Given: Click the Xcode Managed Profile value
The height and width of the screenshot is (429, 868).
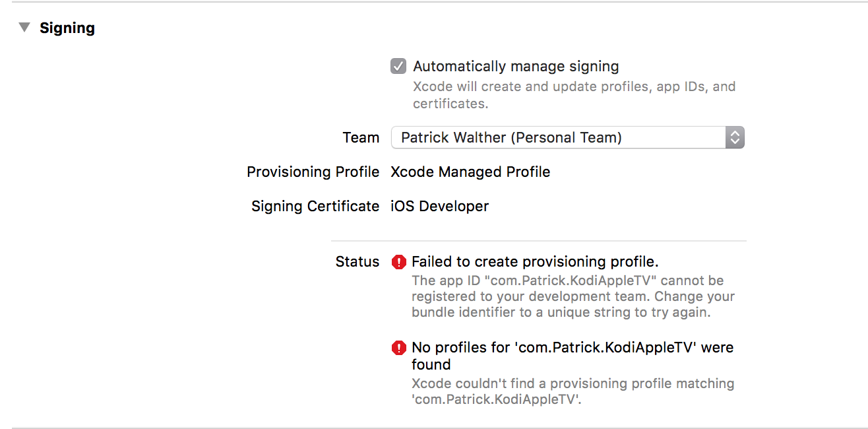Looking at the screenshot, I should (470, 172).
